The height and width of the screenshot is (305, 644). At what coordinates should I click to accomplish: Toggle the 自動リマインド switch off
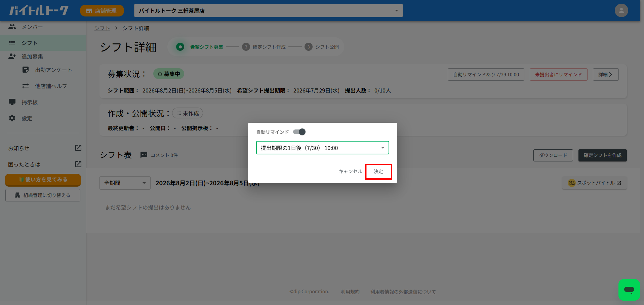click(x=299, y=132)
